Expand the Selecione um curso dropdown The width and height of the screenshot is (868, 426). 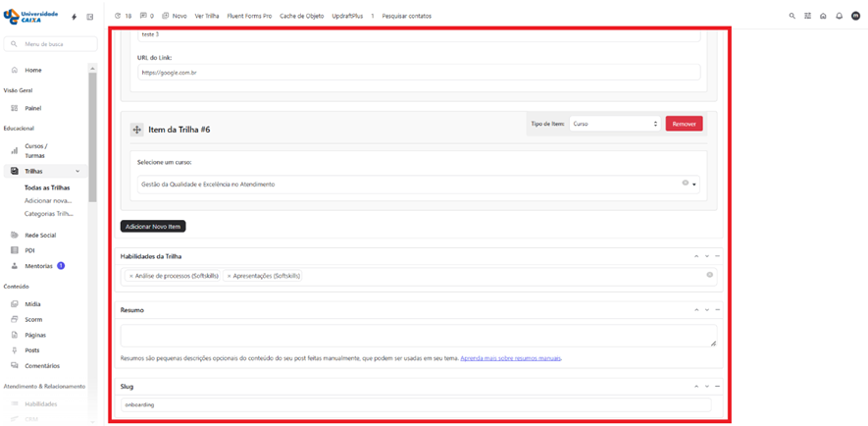(x=694, y=185)
